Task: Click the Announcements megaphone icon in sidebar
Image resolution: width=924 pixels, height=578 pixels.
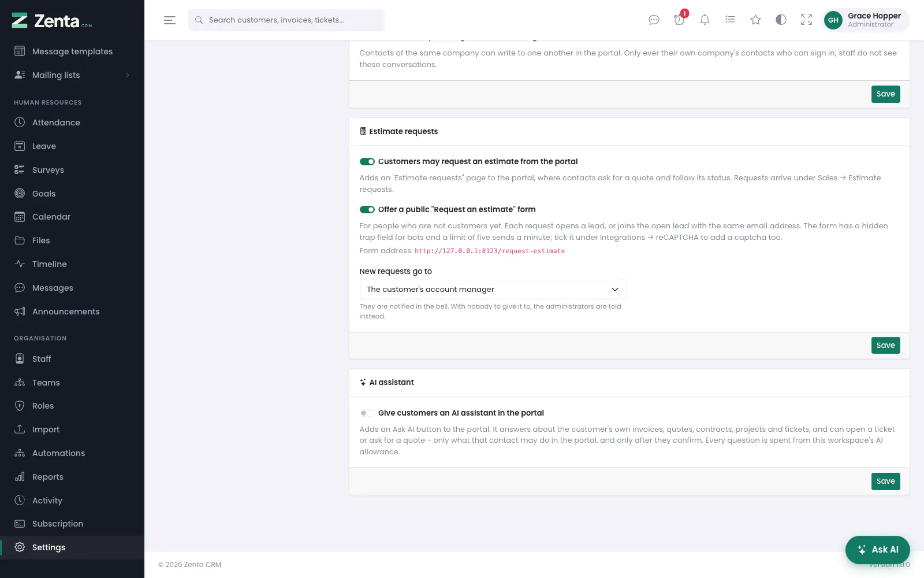Action: pos(20,312)
